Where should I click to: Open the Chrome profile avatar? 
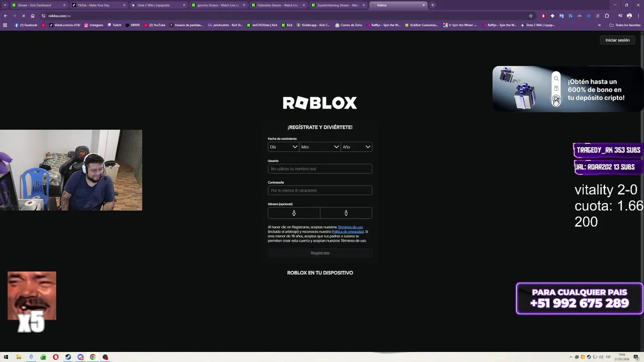pyautogui.click(x=629, y=16)
